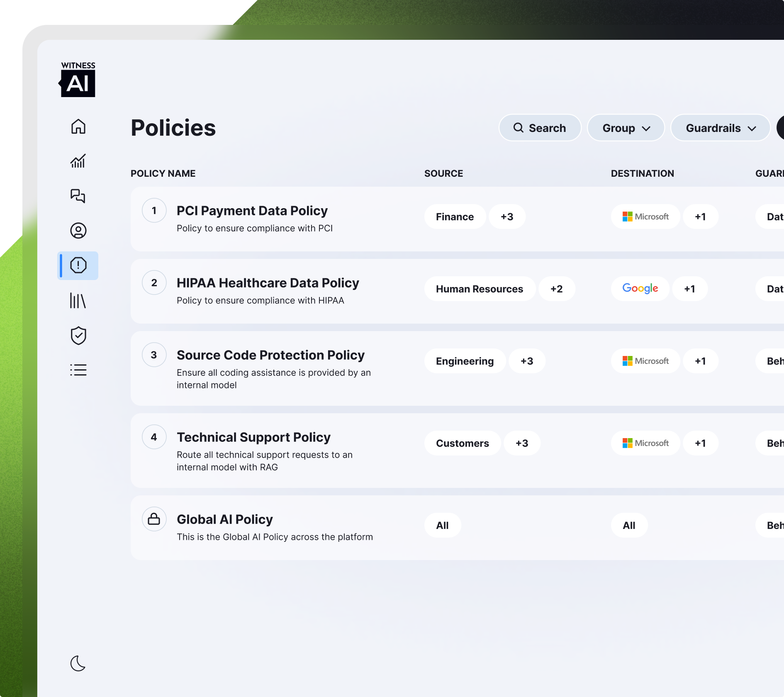Open the shield checkmark icon in sidebar
The height and width of the screenshot is (697, 784).
[78, 336]
